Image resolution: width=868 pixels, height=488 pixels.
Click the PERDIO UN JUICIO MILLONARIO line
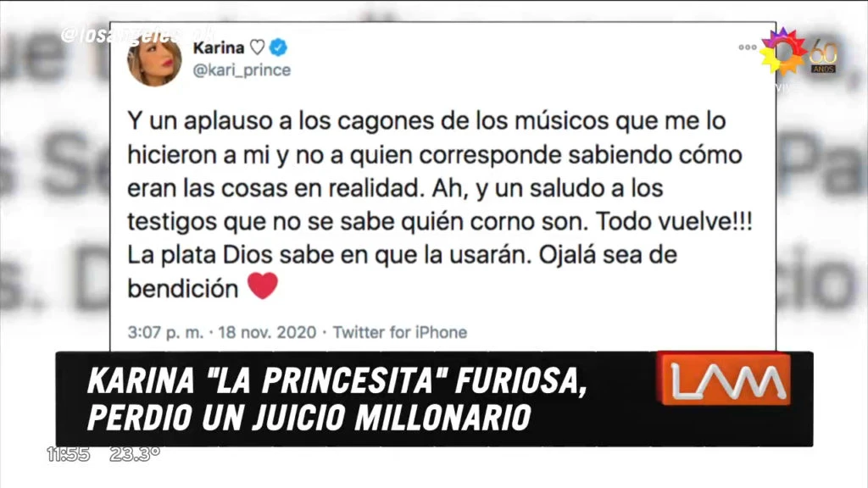pyautogui.click(x=309, y=418)
